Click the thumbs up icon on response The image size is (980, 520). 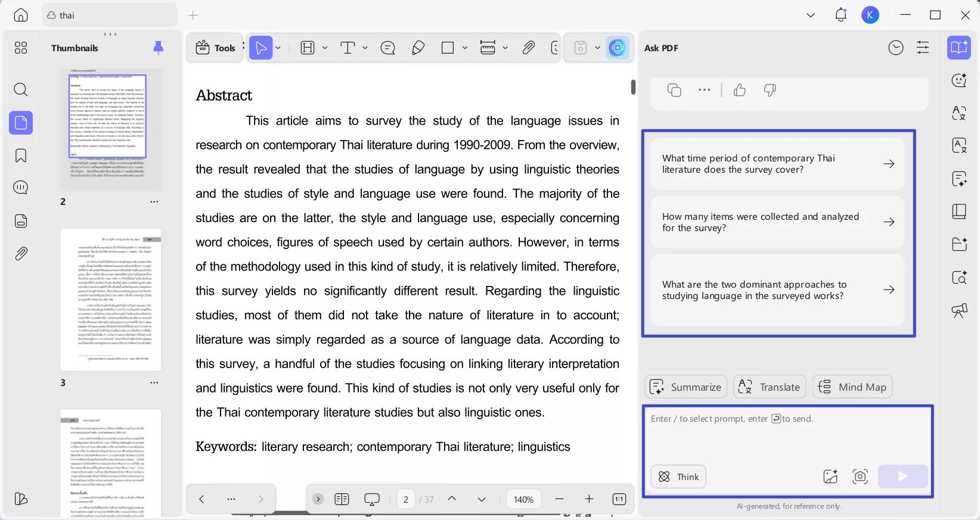point(740,90)
